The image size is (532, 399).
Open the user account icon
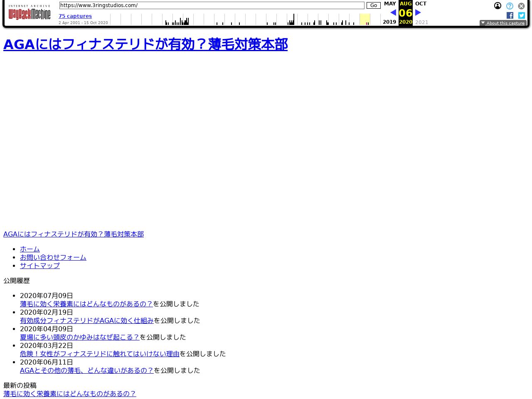click(x=498, y=6)
